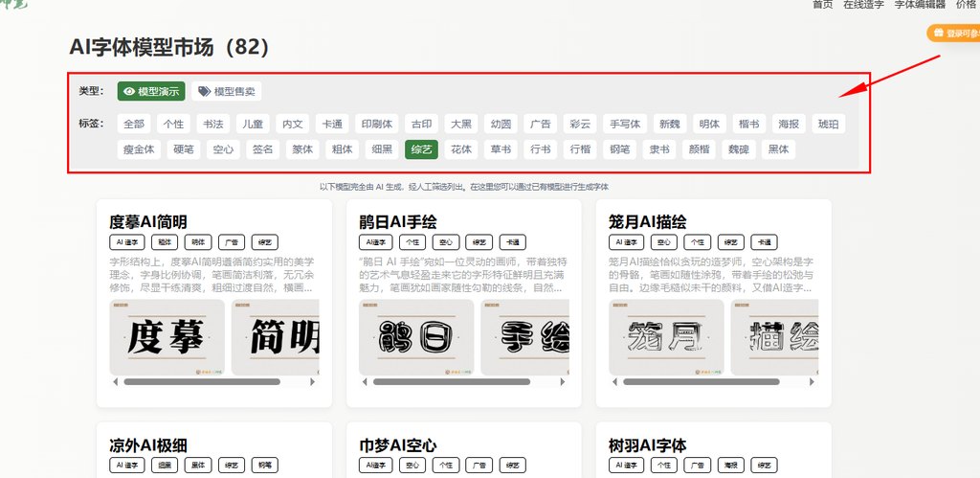Toggle the active 综艺 tag filter

click(421, 149)
